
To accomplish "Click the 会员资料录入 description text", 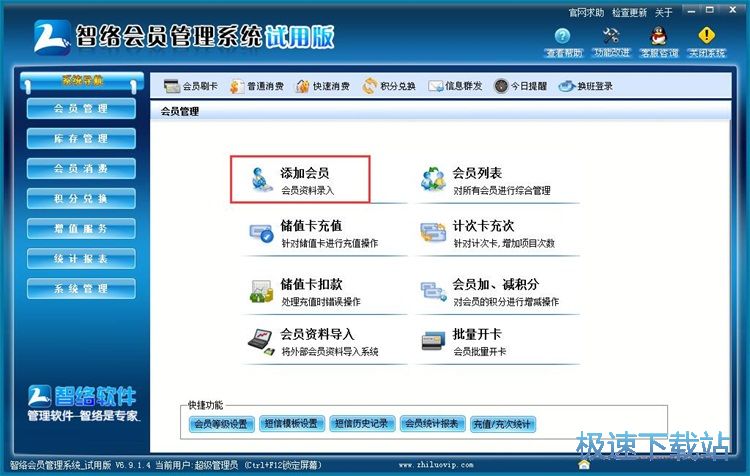I will click(308, 190).
